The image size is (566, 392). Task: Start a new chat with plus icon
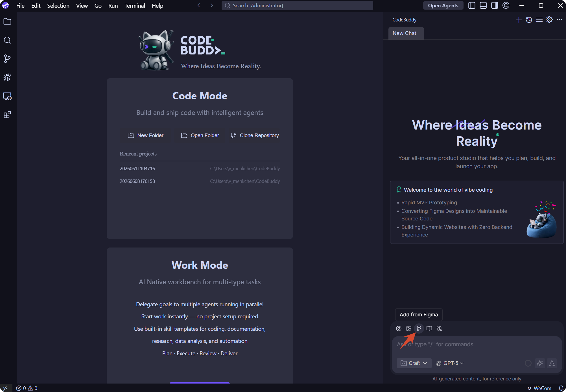519,20
